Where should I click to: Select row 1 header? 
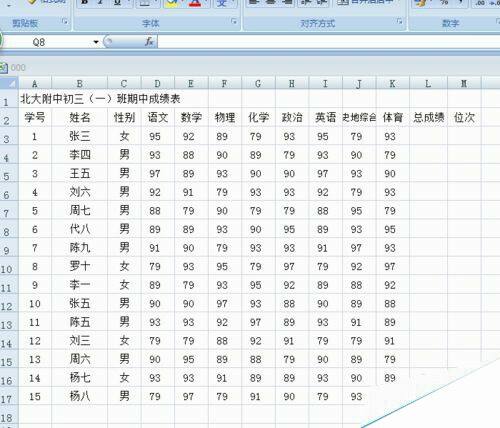[x=9, y=99]
